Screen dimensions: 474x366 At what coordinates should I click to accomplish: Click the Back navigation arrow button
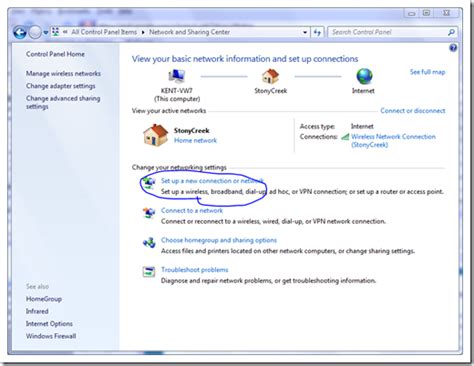click(20, 32)
